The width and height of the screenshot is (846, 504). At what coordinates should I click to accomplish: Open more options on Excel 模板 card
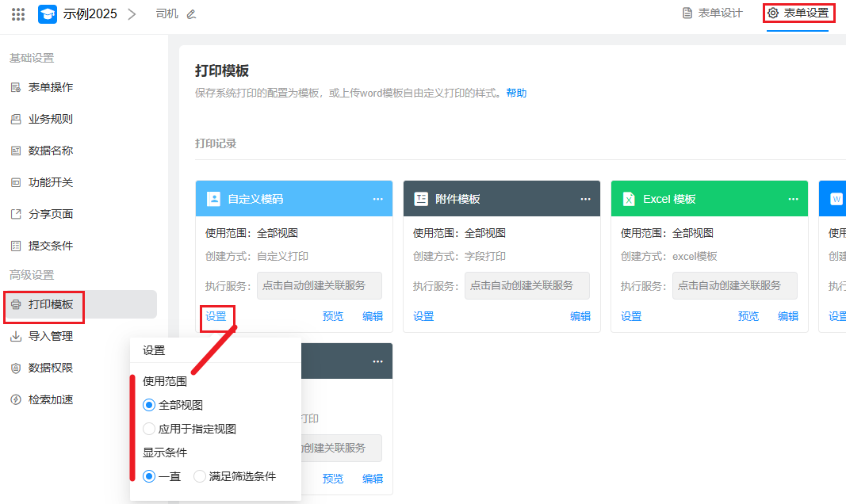(x=793, y=199)
